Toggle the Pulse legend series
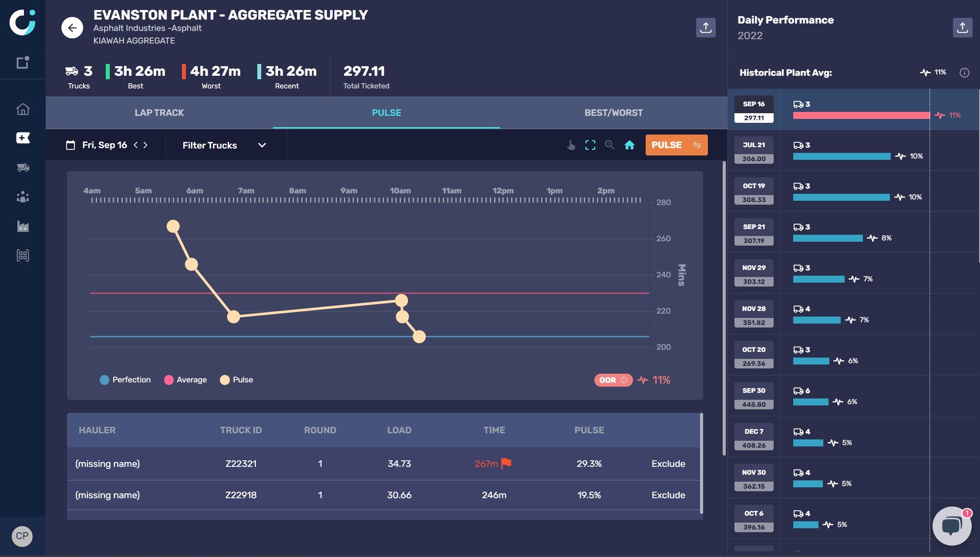Screen dimensions: 980x557 [x=236, y=380]
